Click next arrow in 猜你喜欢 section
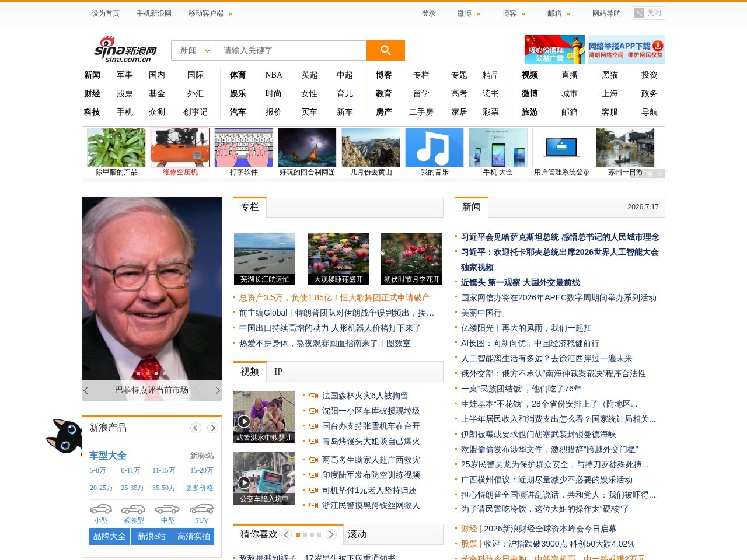Viewport: 747px width, 560px height. click(x=331, y=534)
